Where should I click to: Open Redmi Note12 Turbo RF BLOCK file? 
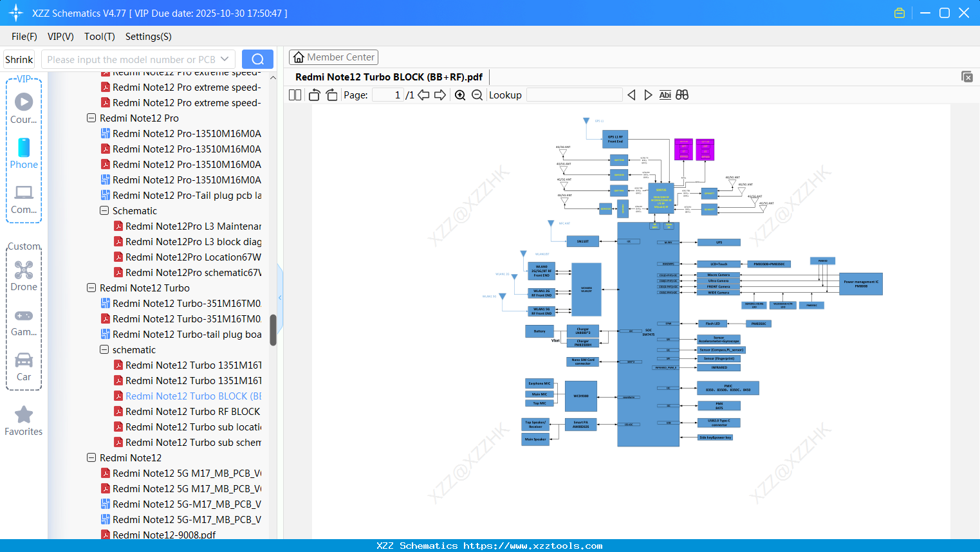point(193,412)
